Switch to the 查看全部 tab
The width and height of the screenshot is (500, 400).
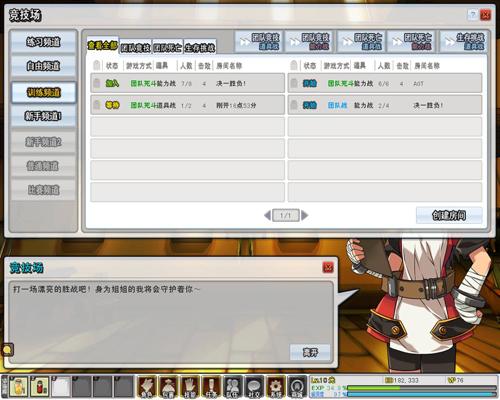pos(102,45)
